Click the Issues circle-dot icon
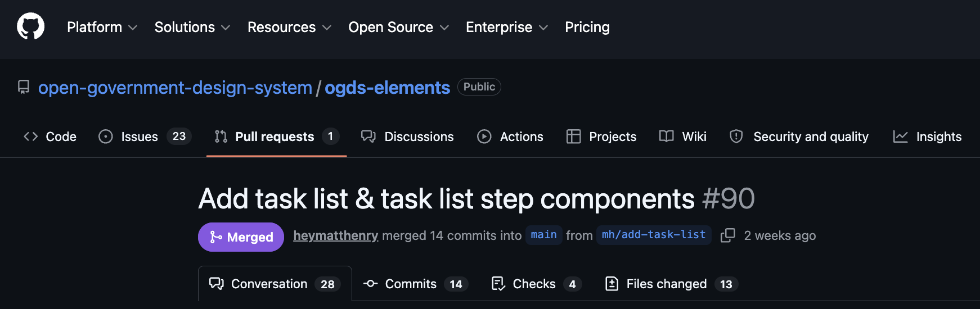This screenshot has width=980, height=309. 106,137
